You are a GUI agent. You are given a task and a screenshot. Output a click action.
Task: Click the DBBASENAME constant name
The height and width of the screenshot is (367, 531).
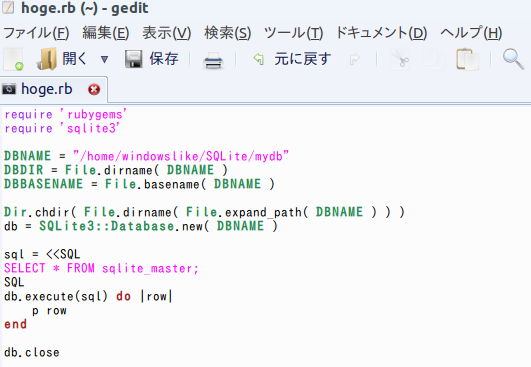click(43, 184)
